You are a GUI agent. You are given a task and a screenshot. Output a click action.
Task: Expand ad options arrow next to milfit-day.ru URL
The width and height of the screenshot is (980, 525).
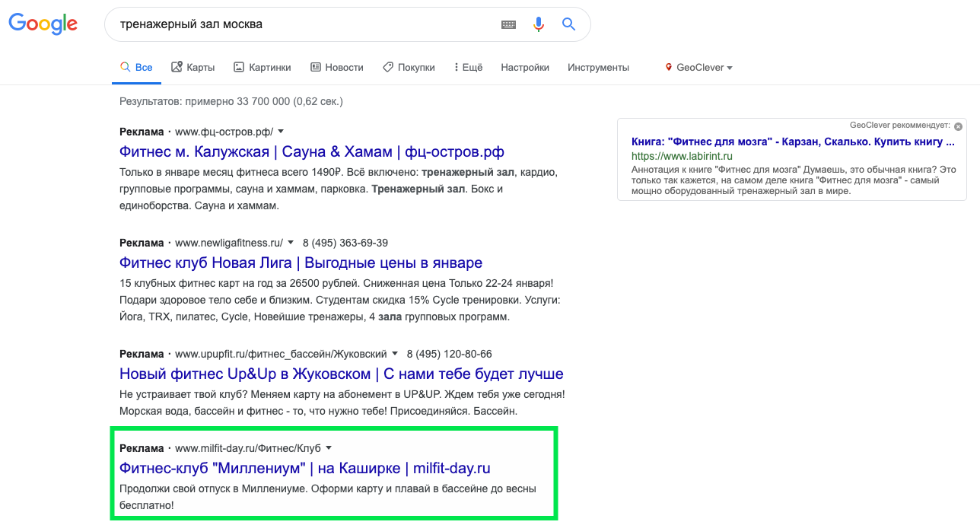[x=329, y=447]
